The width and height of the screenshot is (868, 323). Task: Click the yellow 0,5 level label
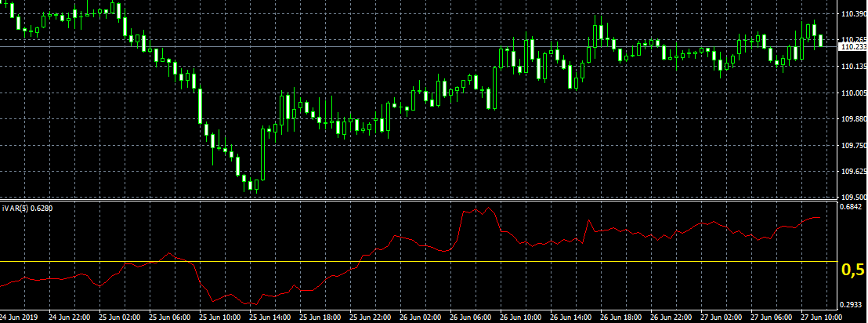click(852, 270)
